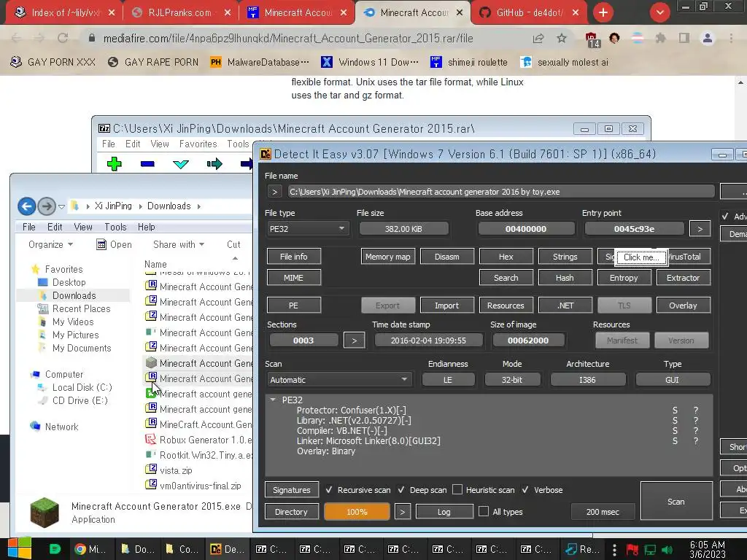Open the Strings viewer button
747x560 pixels.
pos(565,257)
